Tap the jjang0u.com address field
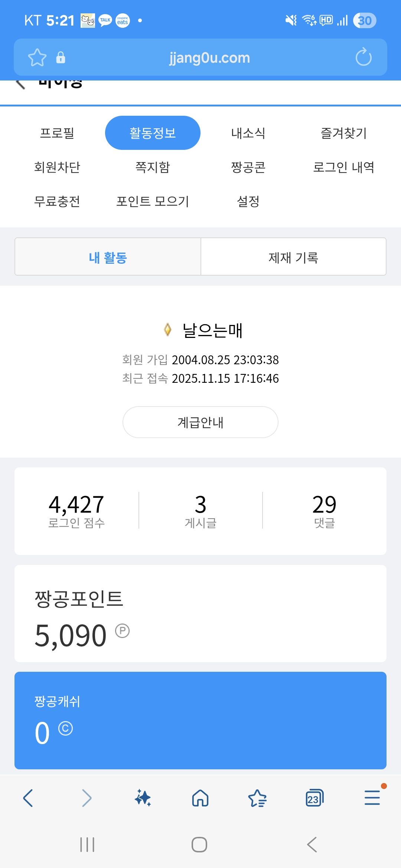The height and width of the screenshot is (868, 401). [209, 57]
